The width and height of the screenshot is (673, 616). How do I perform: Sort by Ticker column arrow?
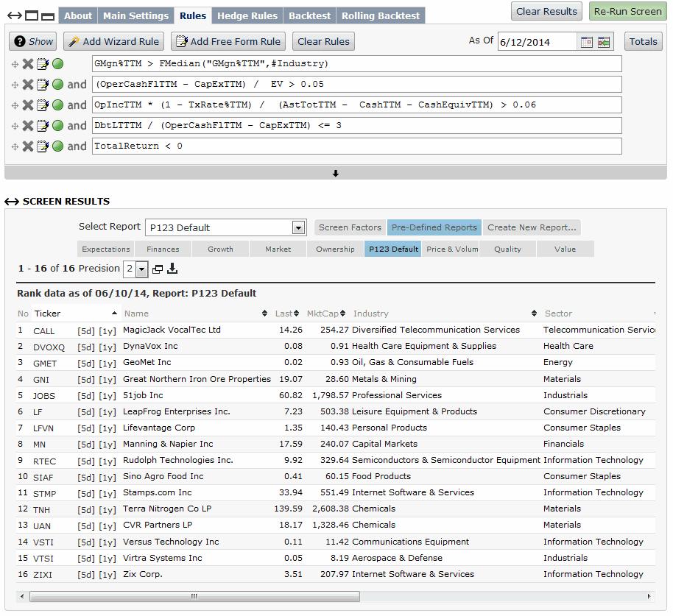[x=114, y=313]
